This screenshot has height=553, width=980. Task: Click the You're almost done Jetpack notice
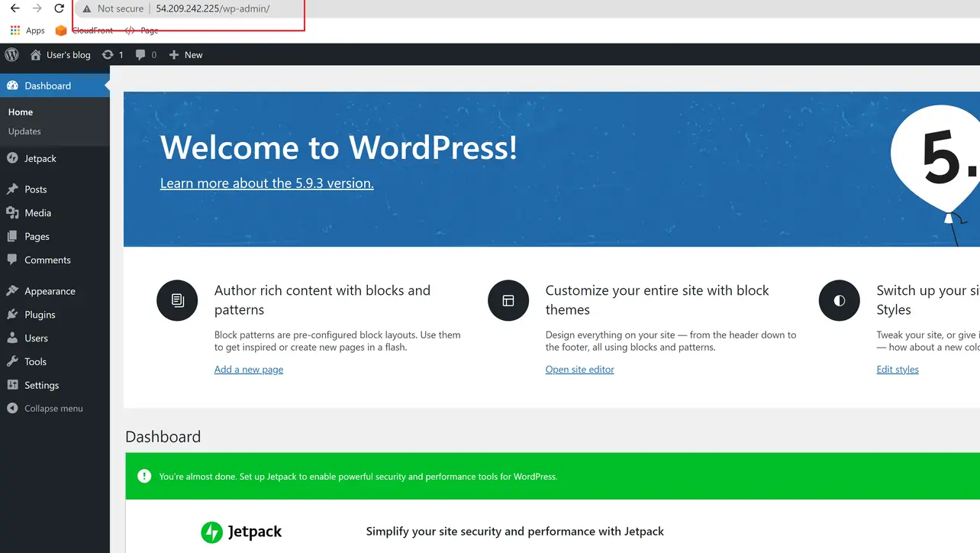(x=358, y=477)
